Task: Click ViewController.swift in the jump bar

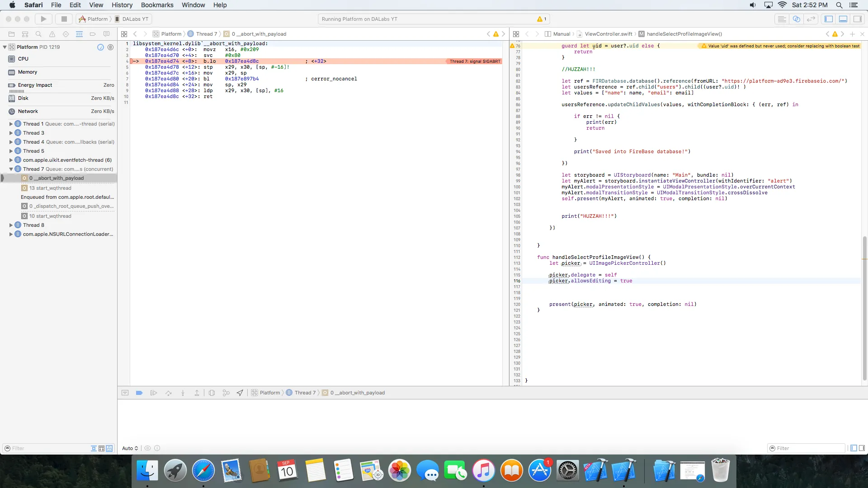Action: pos(608,34)
